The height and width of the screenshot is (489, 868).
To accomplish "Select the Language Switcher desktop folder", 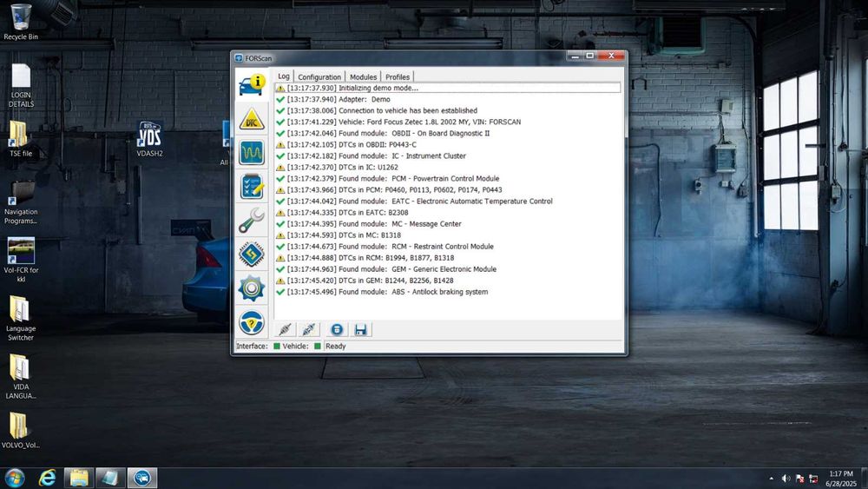I will 21,319.
